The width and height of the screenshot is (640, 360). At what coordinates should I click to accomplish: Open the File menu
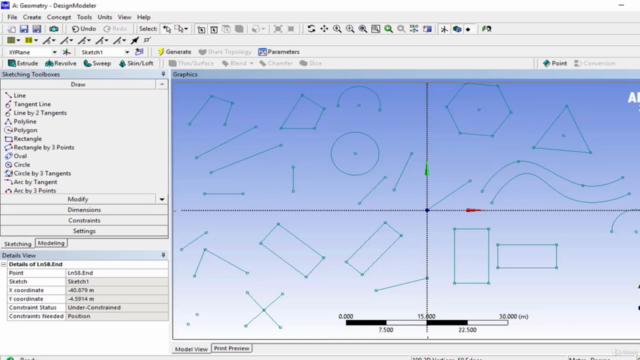[x=12, y=17]
